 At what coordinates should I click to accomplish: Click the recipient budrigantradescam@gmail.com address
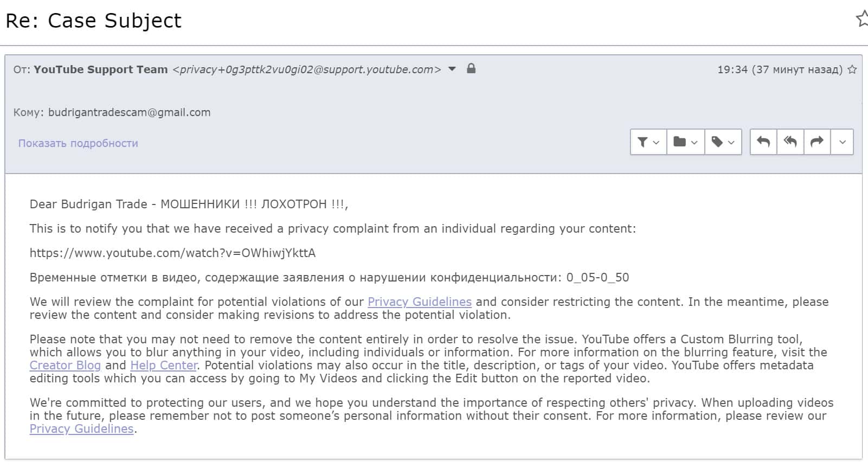click(129, 112)
